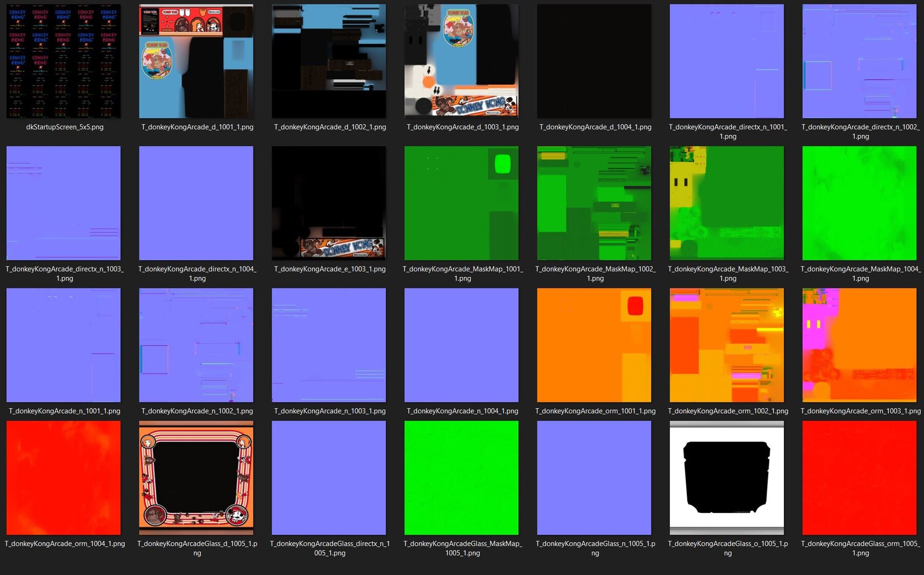The image size is (924, 575).
Task: Select T_donkeyKongArcade_MaskMap_1002_1.png thumbnail
Action: click(x=594, y=203)
